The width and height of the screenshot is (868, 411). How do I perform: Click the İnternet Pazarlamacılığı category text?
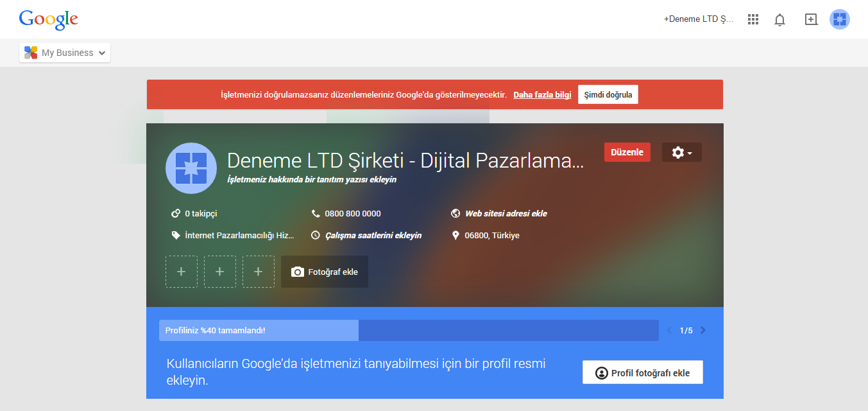tap(240, 235)
